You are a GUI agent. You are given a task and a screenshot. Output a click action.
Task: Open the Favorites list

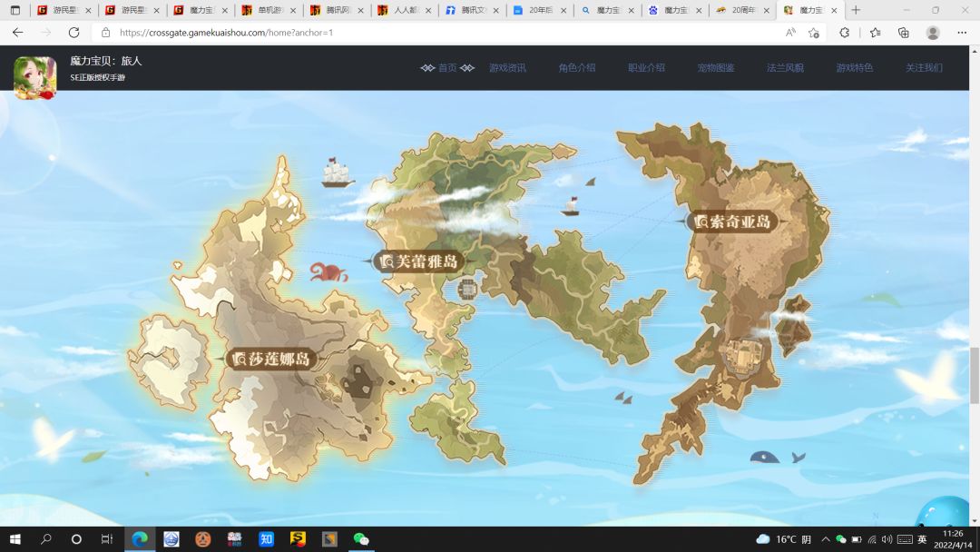pyautogui.click(x=875, y=33)
